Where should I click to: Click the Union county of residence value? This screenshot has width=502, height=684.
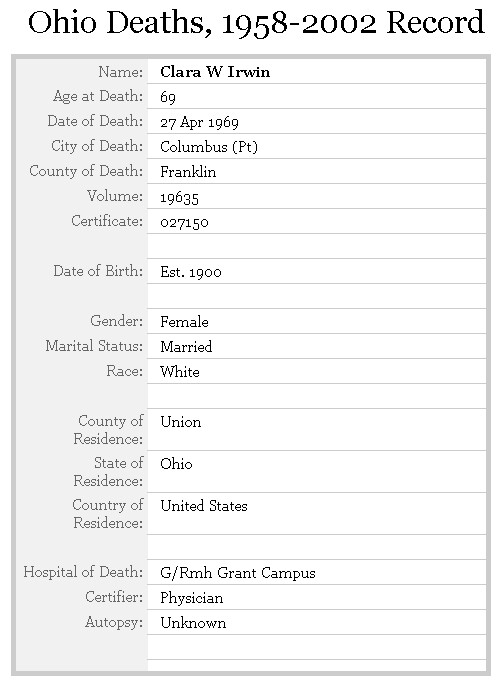[181, 422]
